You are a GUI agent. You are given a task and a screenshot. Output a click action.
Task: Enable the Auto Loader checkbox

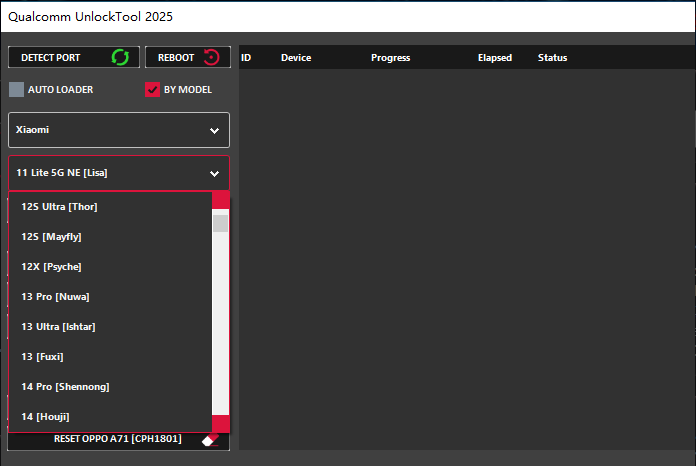16,89
